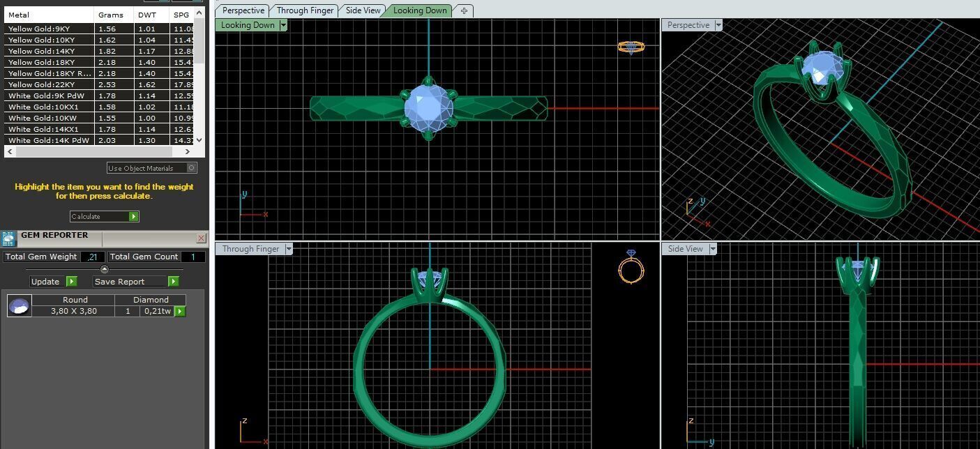Click ring orientation icon in Looking Down viewport
Screen dimensions: 980x449
coord(631,47)
